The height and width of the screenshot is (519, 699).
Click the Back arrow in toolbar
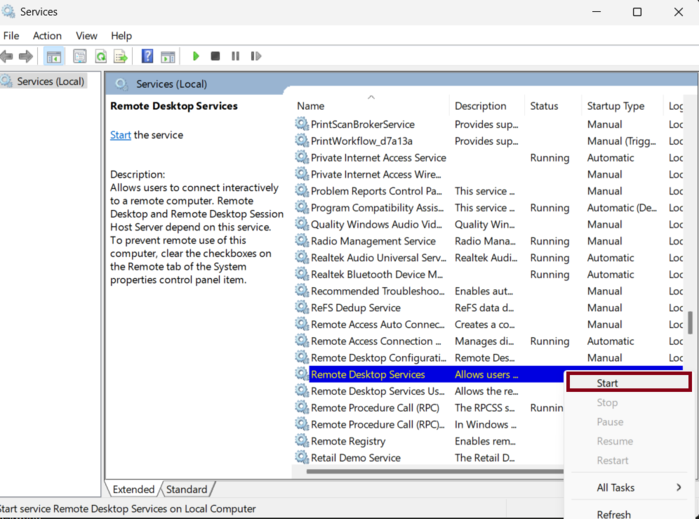click(x=7, y=57)
